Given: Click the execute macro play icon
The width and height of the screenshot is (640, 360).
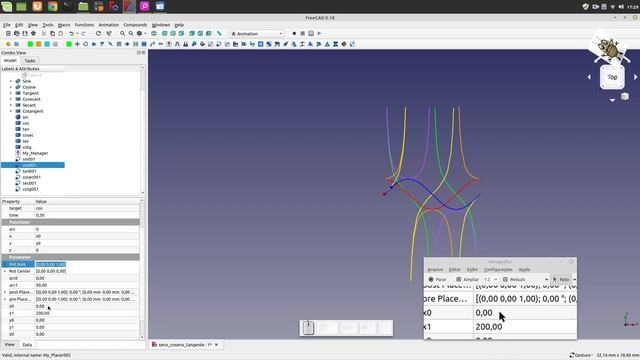Looking at the screenshot, I should 320,33.
